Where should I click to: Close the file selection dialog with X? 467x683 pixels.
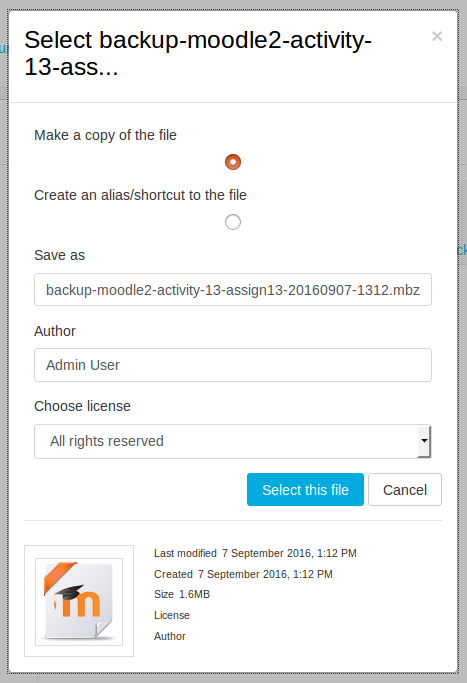coord(437,36)
